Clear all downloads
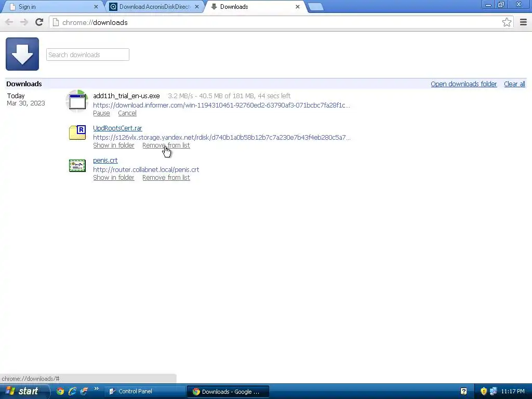 click(x=514, y=84)
